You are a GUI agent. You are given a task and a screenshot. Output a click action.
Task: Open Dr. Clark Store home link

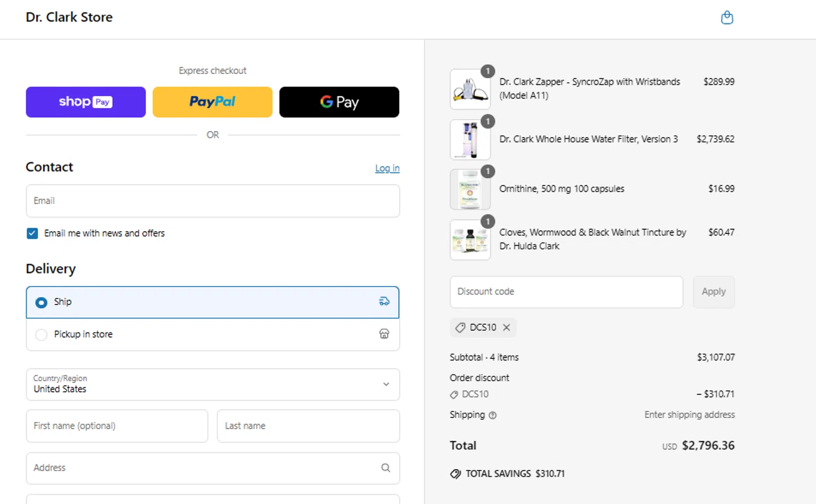click(x=69, y=17)
